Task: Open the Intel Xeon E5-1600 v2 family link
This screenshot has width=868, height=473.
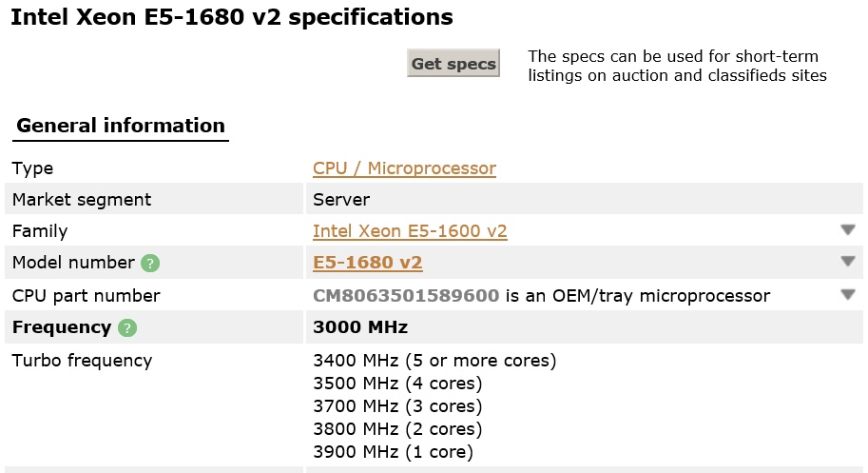Action: (x=410, y=231)
